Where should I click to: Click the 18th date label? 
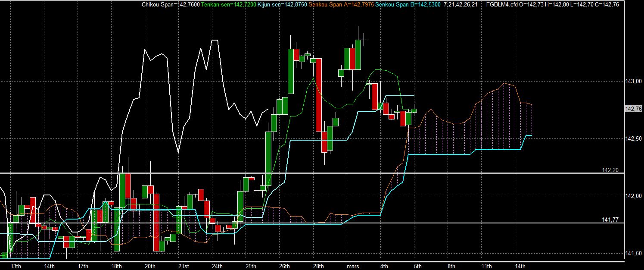[x=117, y=266]
